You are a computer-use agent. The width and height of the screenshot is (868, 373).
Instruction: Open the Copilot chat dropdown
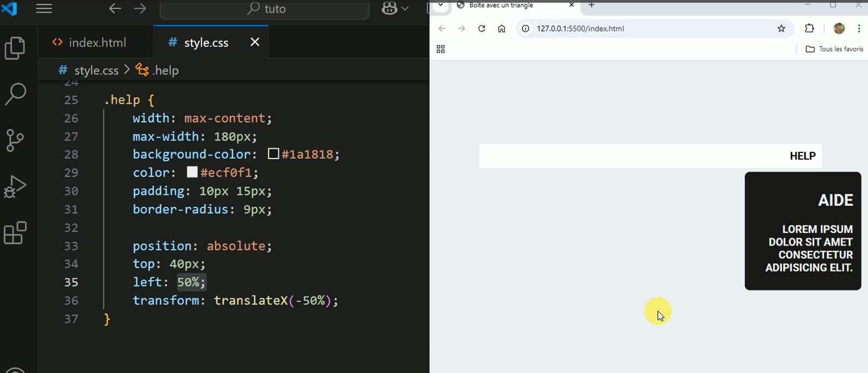click(395, 9)
